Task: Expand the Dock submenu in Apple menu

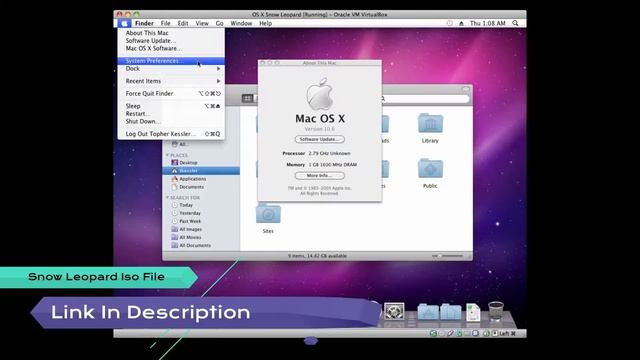Action: point(171,69)
